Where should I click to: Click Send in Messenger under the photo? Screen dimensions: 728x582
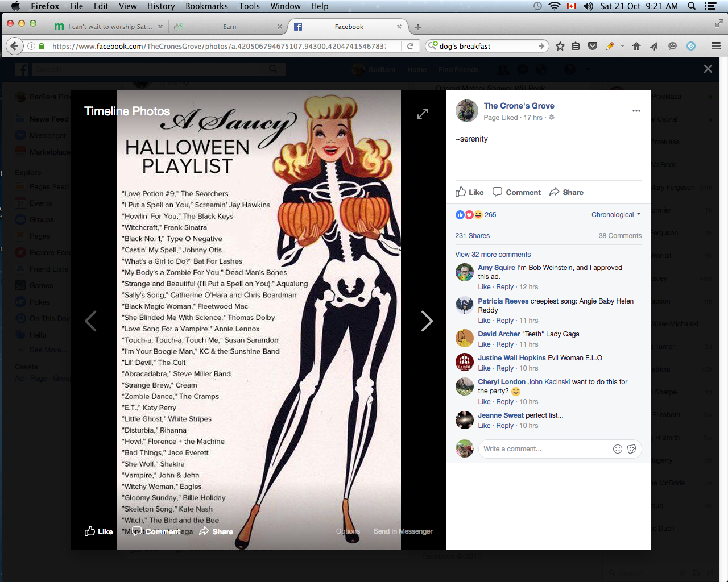click(x=403, y=531)
